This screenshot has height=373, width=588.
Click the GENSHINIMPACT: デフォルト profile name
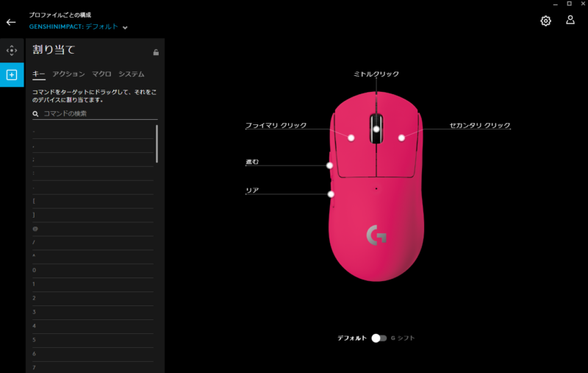(73, 27)
